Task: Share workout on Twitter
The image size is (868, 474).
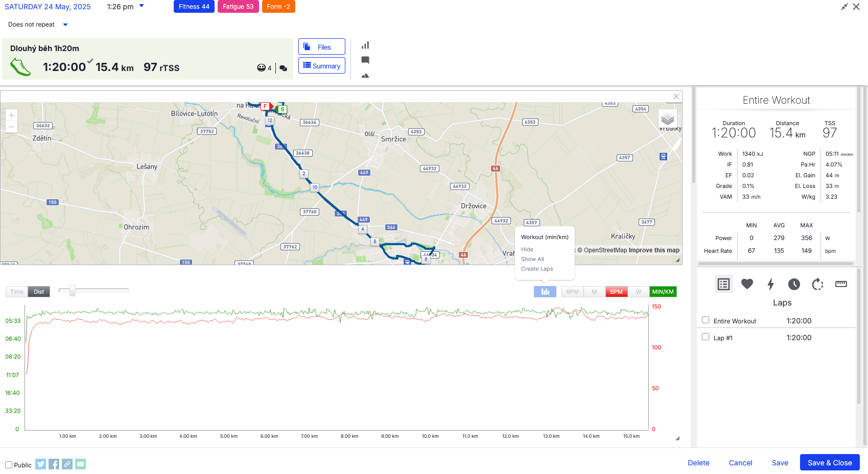Action: coord(41,464)
